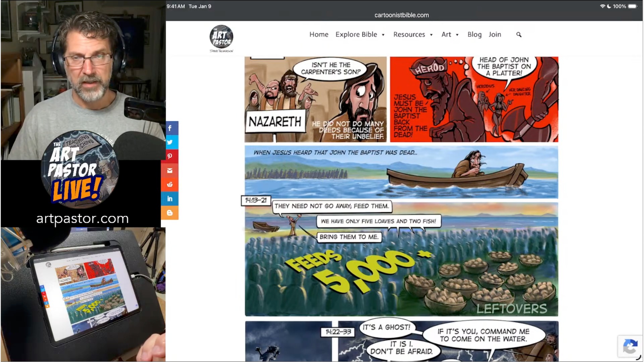644x362 pixels.
Task: Share the page on Reddit
Action: [x=170, y=184]
